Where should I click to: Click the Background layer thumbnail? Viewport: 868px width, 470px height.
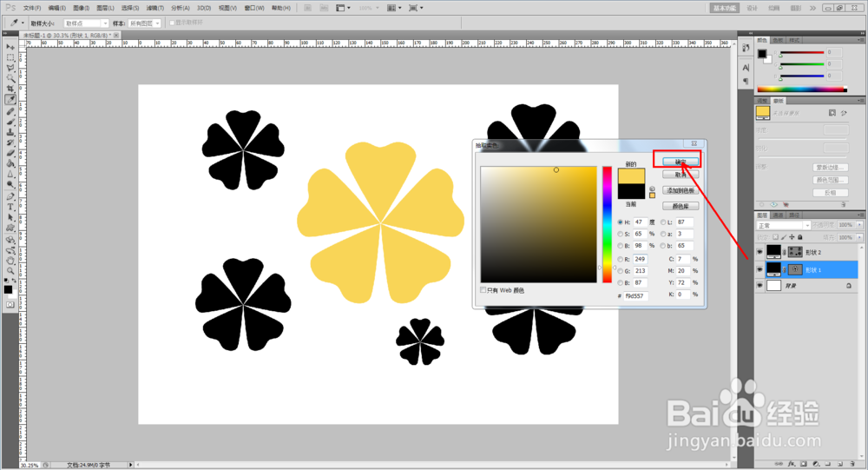(x=773, y=286)
